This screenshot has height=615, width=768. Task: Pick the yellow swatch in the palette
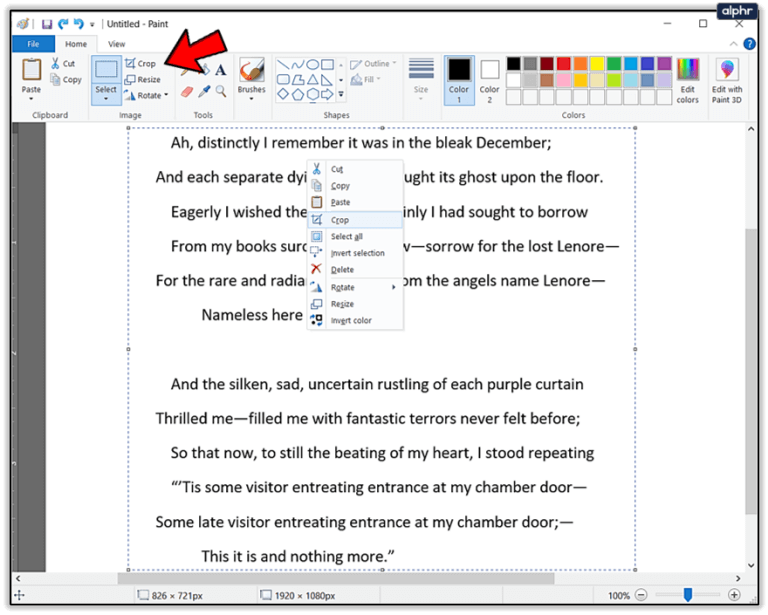click(597, 64)
